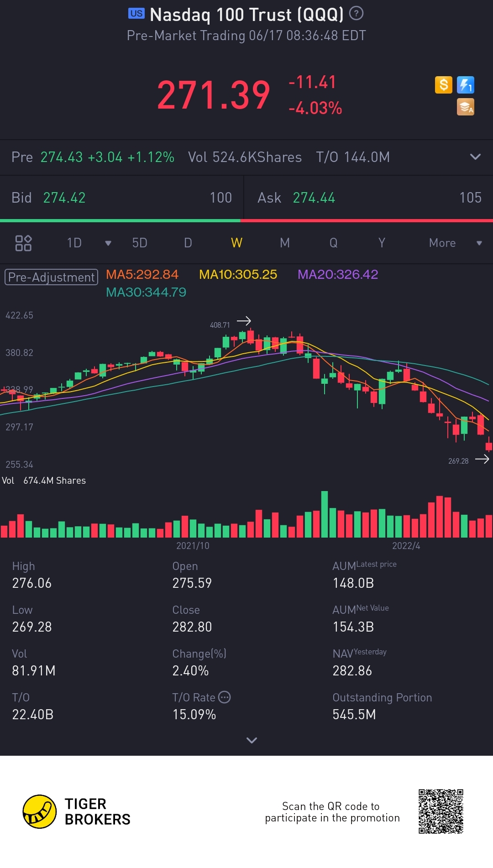Open the blue lightning quick trade icon
The width and height of the screenshot is (493, 868).
pyautogui.click(x=466, y=85)
